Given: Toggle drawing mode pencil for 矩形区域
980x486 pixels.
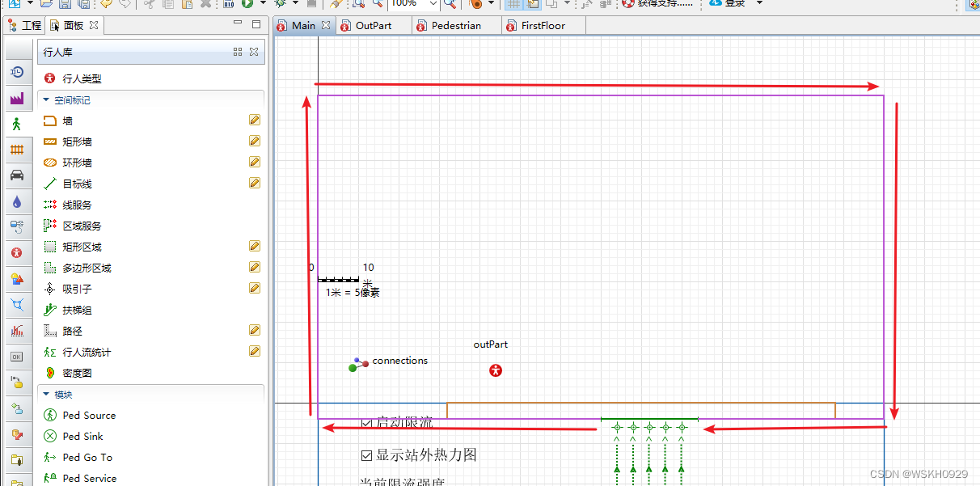Looking at the screenshot, I should pos(255,246).
